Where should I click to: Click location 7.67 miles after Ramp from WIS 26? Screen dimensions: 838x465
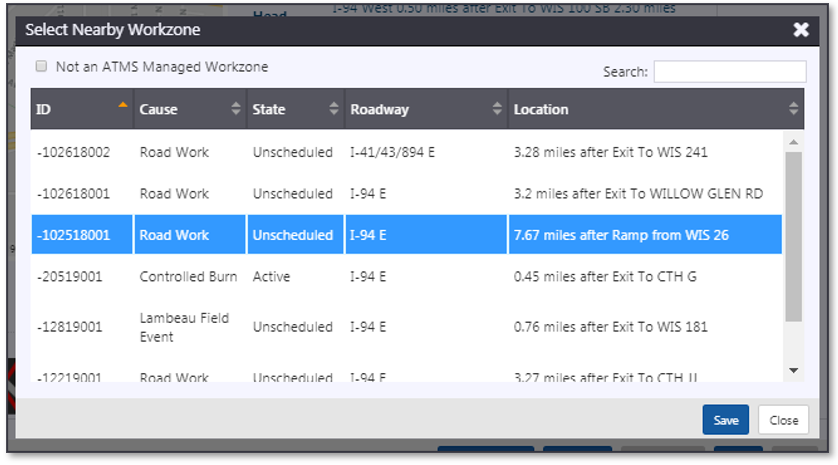621,235
